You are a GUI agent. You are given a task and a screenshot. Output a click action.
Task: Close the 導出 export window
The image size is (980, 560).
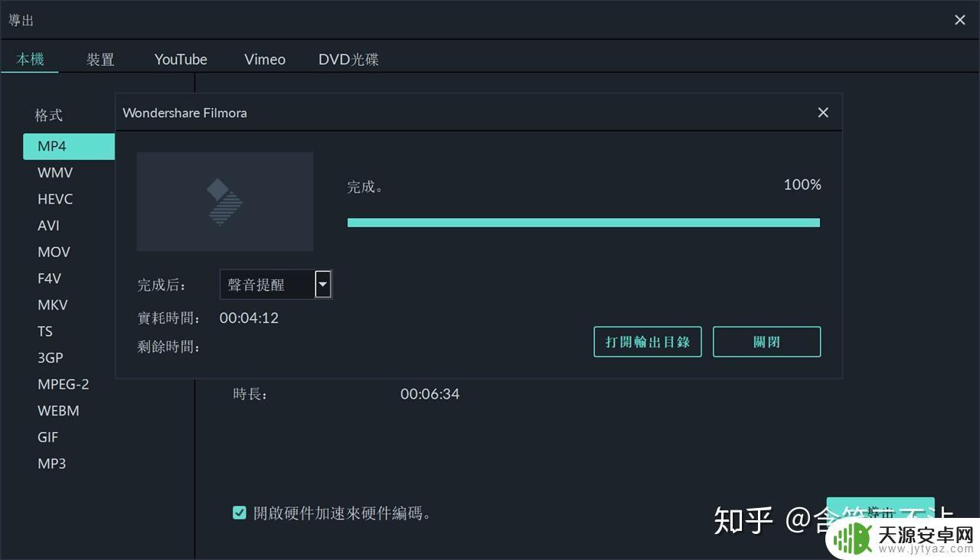[x=960, y=21]
